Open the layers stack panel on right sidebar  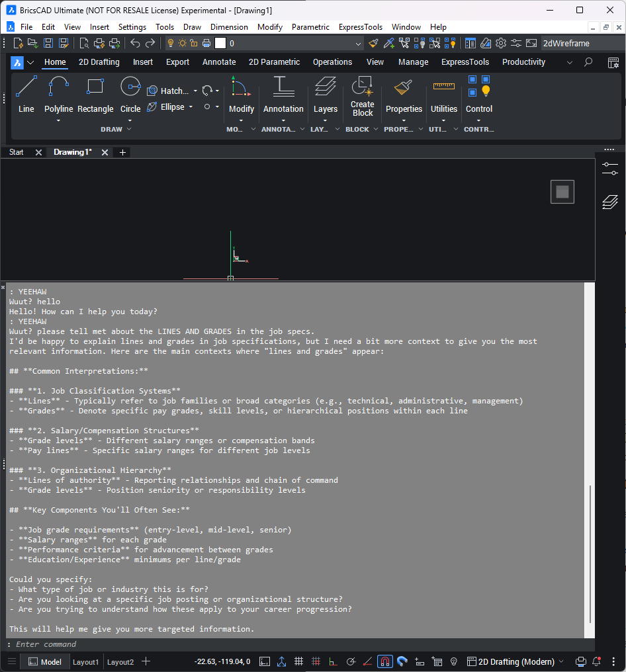click(x=609, y=202)
